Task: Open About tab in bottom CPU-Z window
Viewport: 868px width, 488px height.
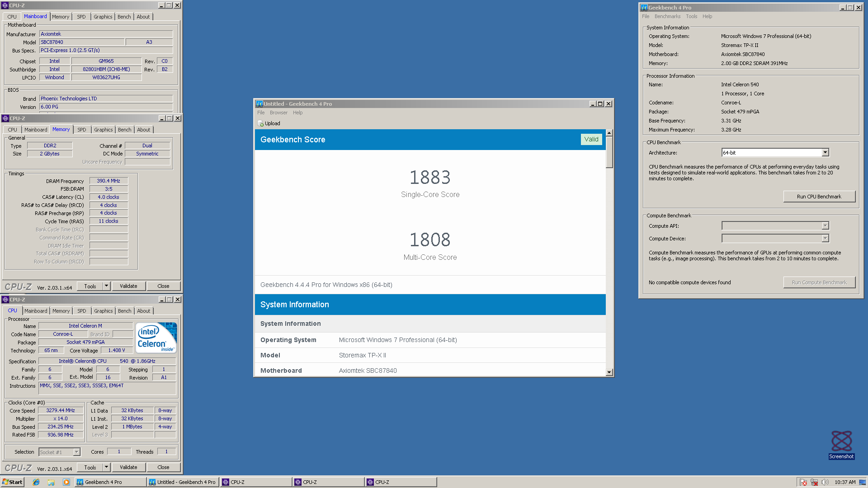Action: pos(143,311)
